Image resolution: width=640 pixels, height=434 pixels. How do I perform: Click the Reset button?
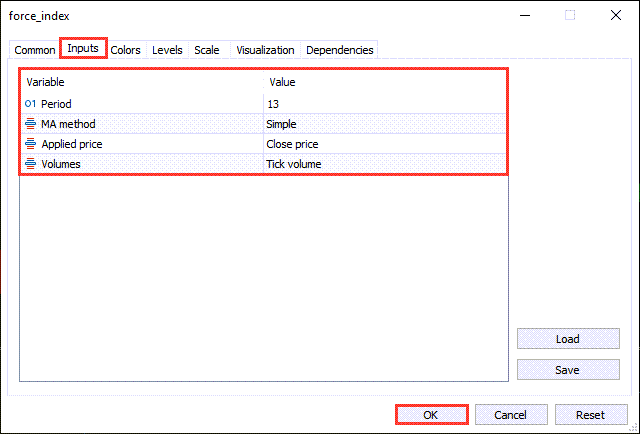point(590,415)
